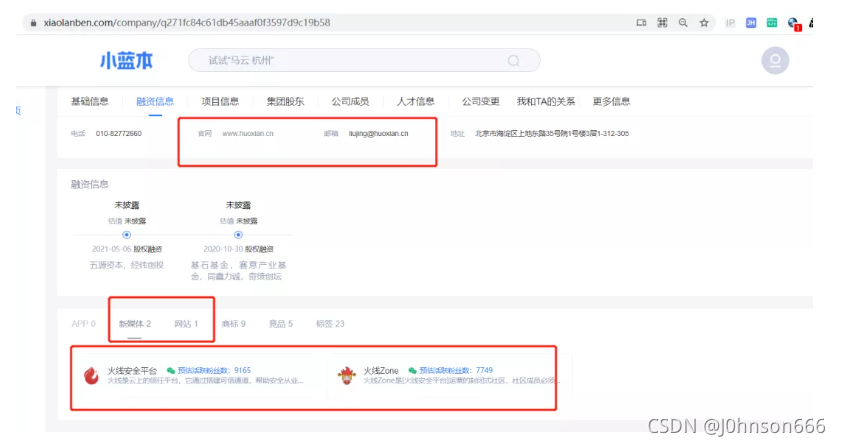Click the search magnifier in search box

click(513, 61)
